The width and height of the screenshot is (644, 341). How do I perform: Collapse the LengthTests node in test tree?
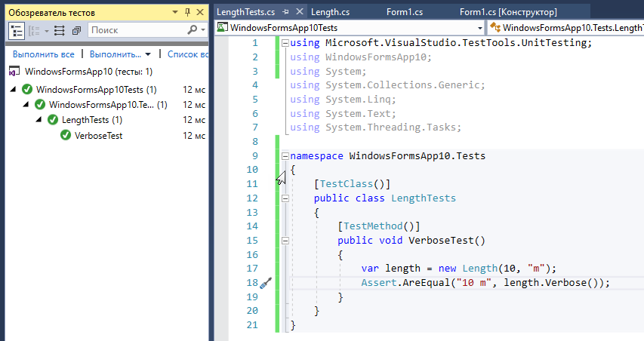pos(39,120)
